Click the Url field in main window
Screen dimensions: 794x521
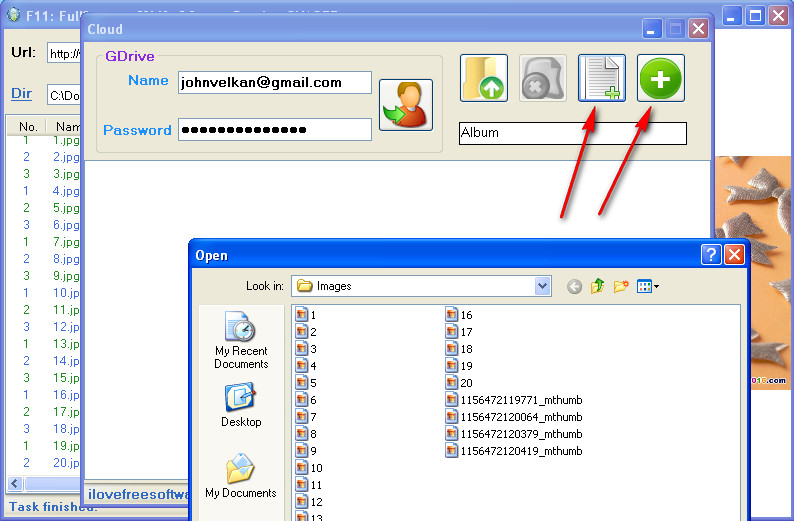[x=64, y=53]
